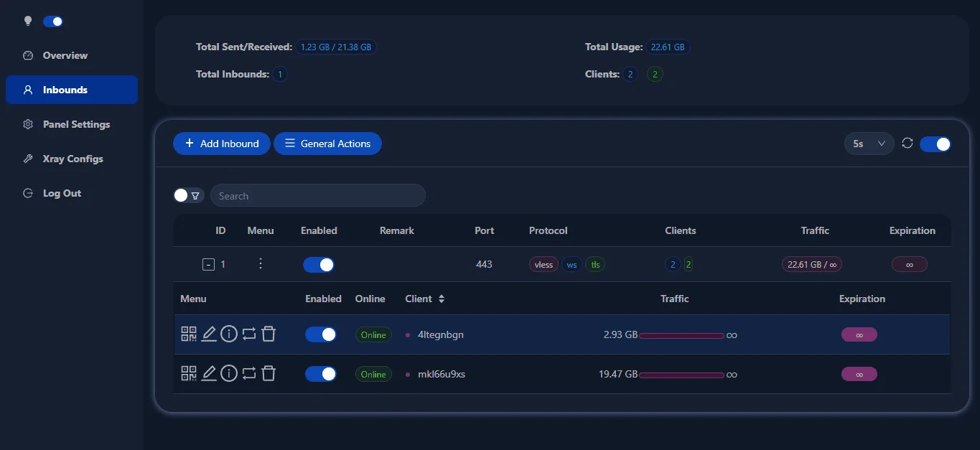980x450 pixels.
Task: Disable client 4ltegnbgn with its switch
Action: 321,334
